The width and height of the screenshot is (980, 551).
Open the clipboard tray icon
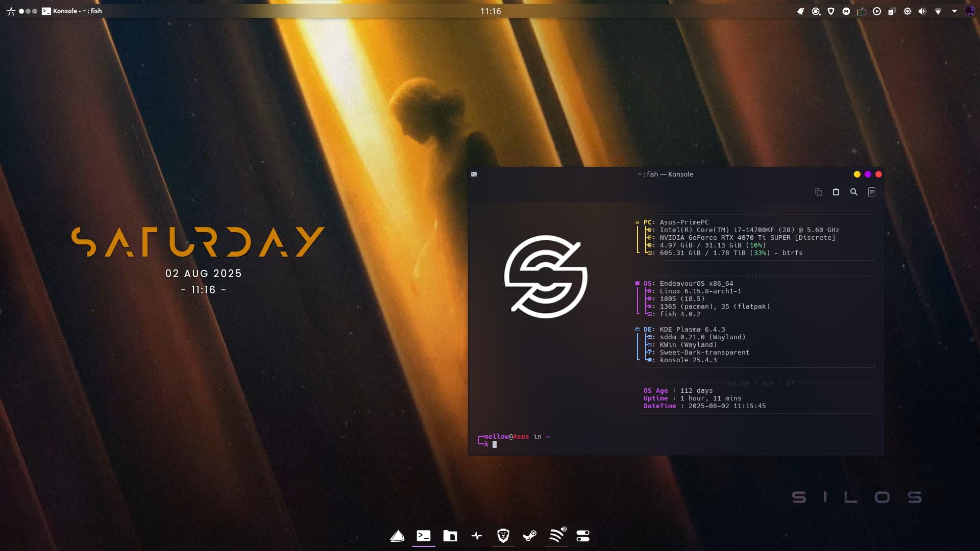(892, 11)
